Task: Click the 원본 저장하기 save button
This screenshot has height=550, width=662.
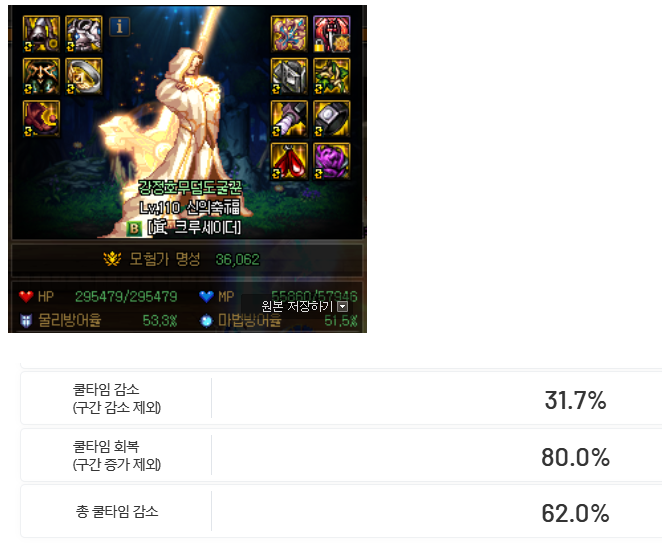Action: (297, 306)
